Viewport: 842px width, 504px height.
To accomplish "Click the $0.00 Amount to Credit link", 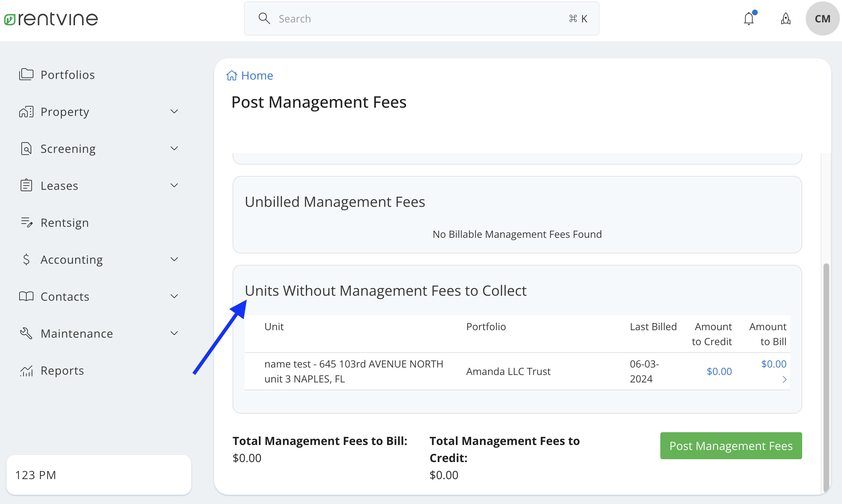I will coord(719,371).
